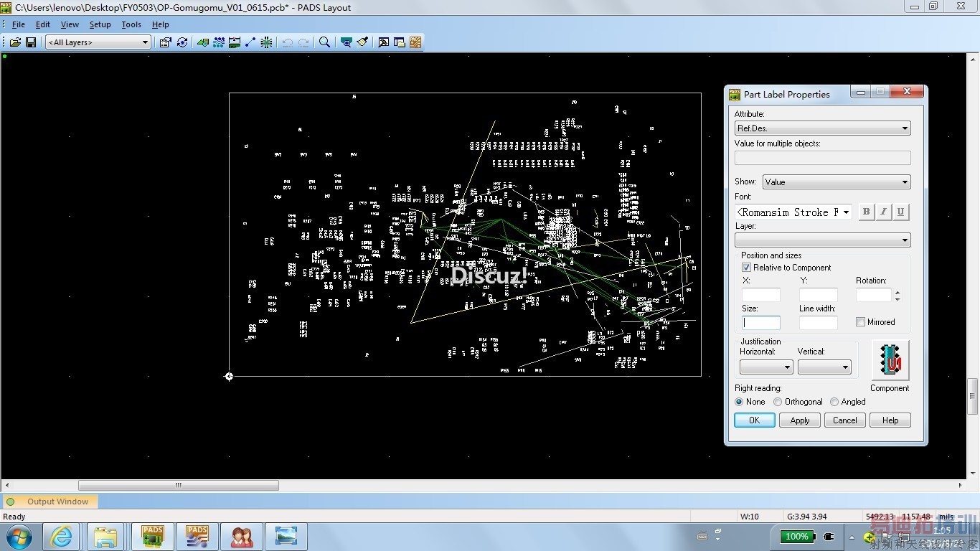Open the Tools menu

coord(131,24)
